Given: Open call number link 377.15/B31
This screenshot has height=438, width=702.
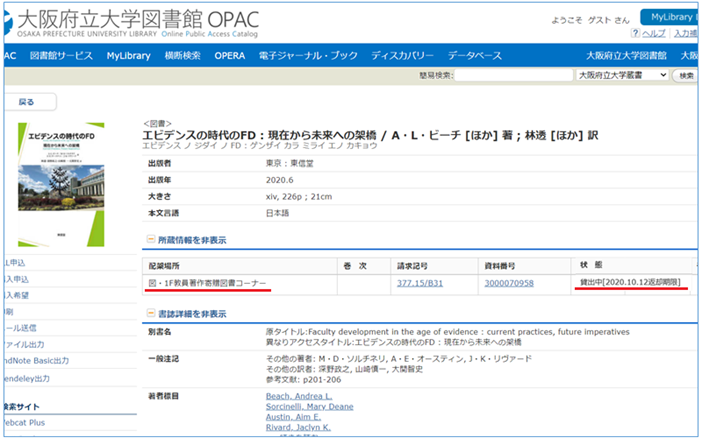Looking at the screenshot, I should click(x=420, y=283).
